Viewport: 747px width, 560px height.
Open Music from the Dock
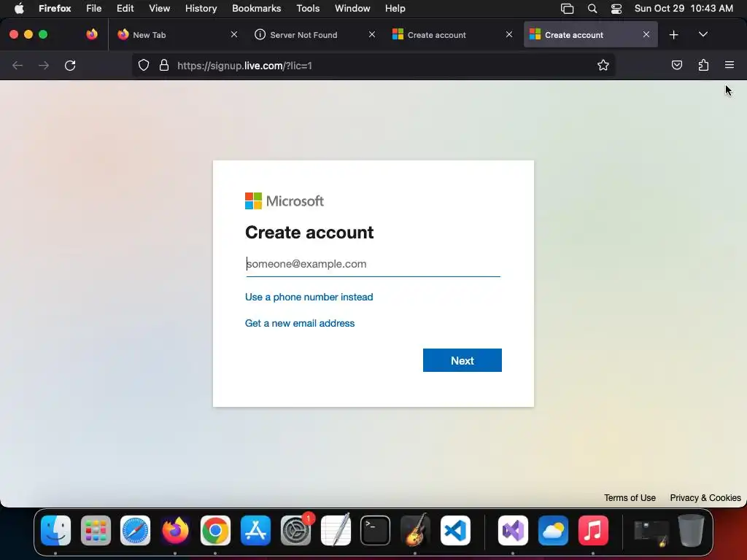pos(593,531)
